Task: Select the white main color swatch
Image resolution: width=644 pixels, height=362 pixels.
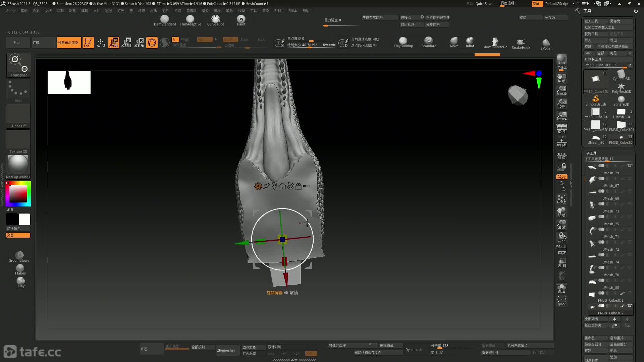Action: [x=24, y=219]
